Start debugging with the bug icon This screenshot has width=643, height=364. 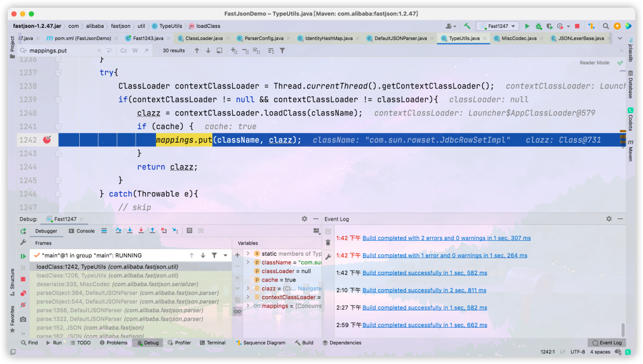pos(538,26)
